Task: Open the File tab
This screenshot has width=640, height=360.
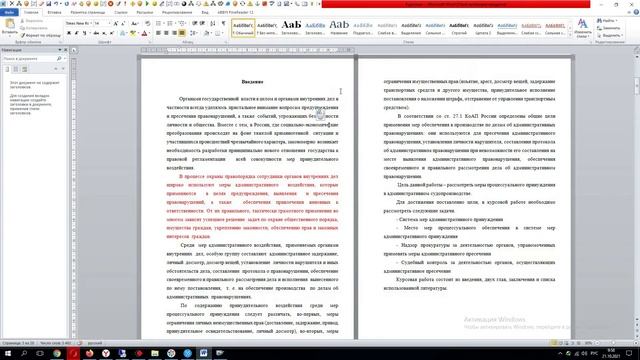Action: pos(9,13)
